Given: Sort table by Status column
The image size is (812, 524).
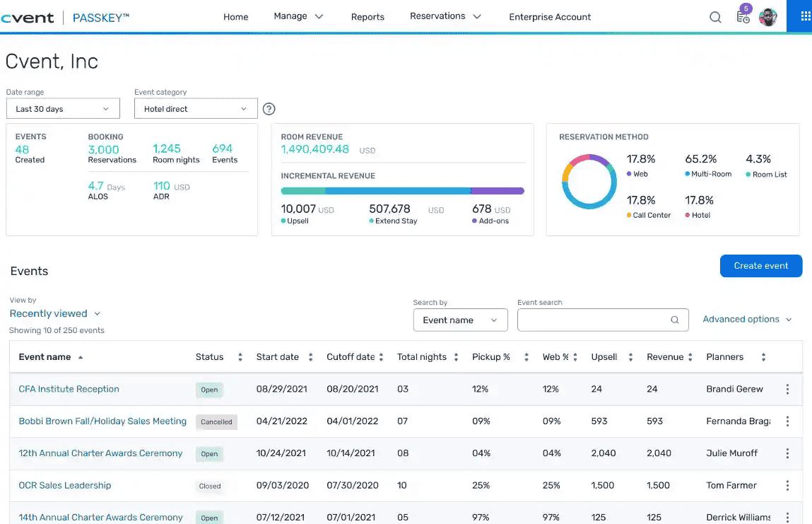Looking at the screenshot, I should tap(240, 357).
